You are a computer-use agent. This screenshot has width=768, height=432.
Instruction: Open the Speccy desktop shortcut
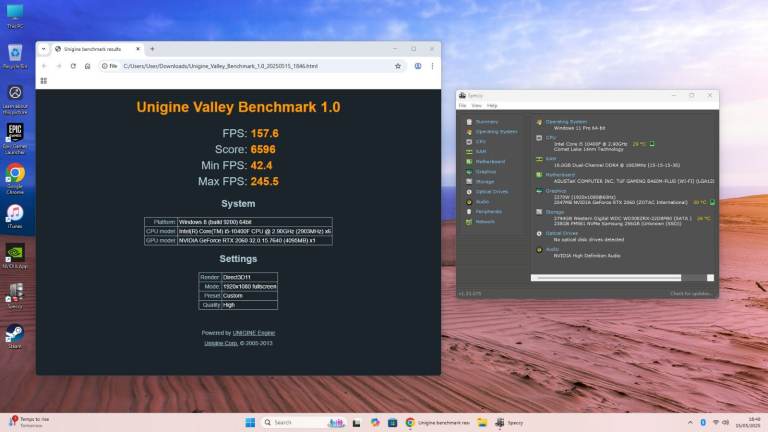[x=15, y=296]
